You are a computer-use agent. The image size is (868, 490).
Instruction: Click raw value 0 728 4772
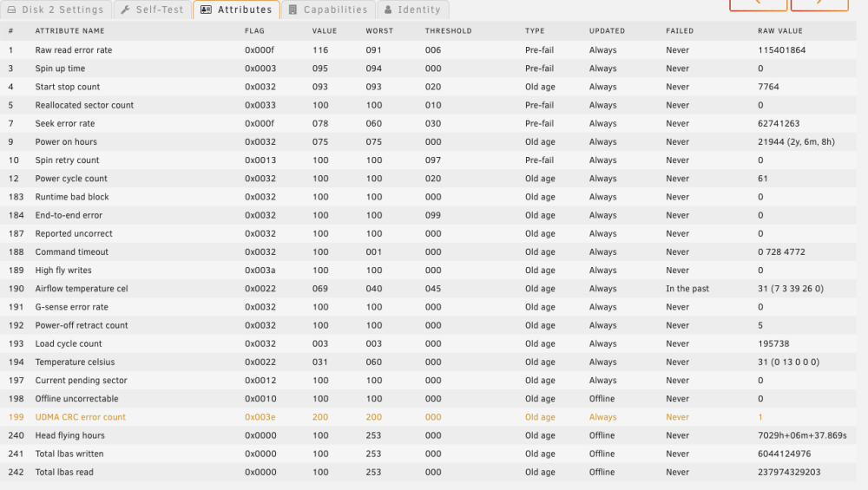(781, 252)
